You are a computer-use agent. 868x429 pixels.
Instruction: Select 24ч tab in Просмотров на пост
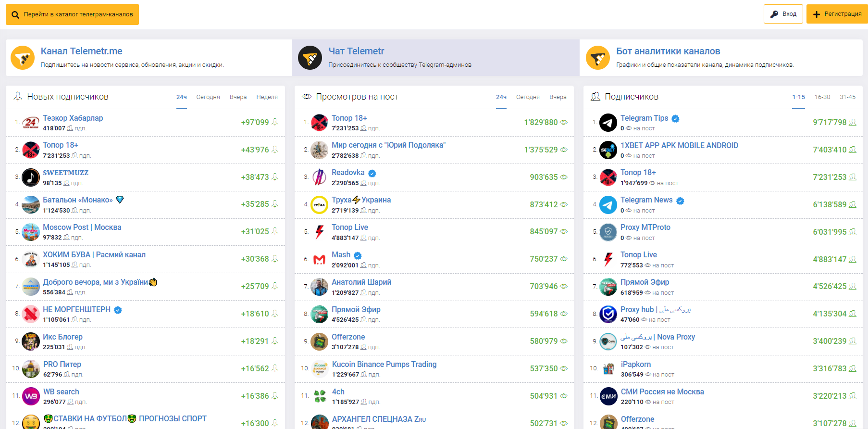501,97
